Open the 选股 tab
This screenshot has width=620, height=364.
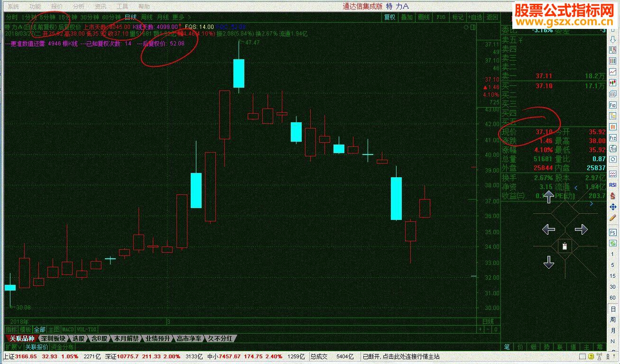click(78, 338)
